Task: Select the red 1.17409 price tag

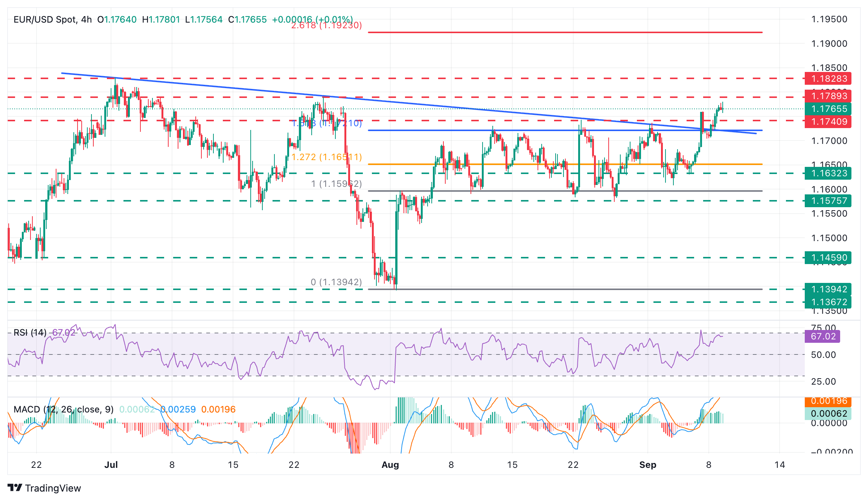Action: 827,122
